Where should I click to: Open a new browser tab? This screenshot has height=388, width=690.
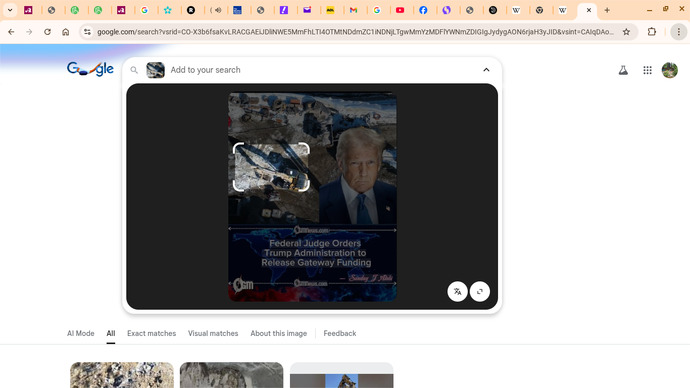tap(607, 10)
